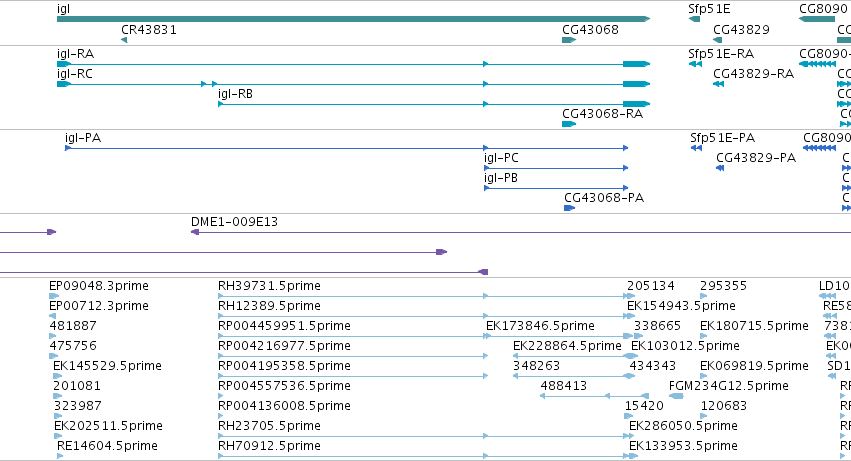Click the CG43068-RA transcript label

coord(602,114)
